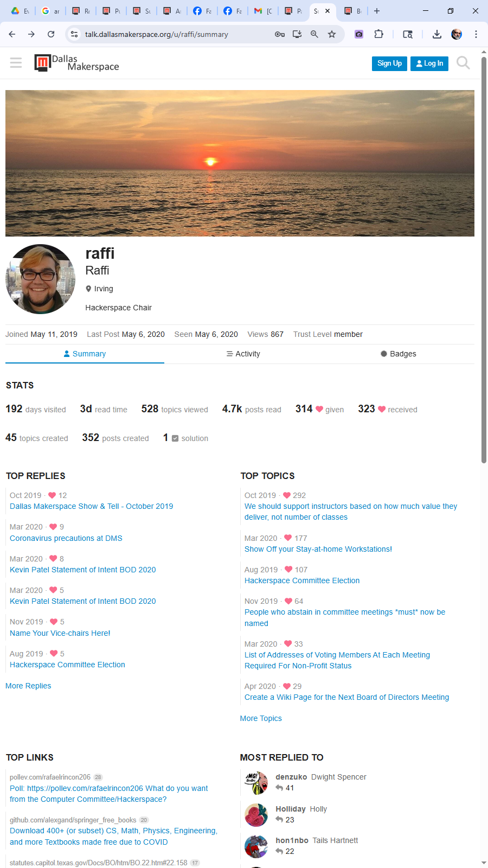Select the Summary tab
The width and height of the screenshot is (488, 868).
point(85,354)
